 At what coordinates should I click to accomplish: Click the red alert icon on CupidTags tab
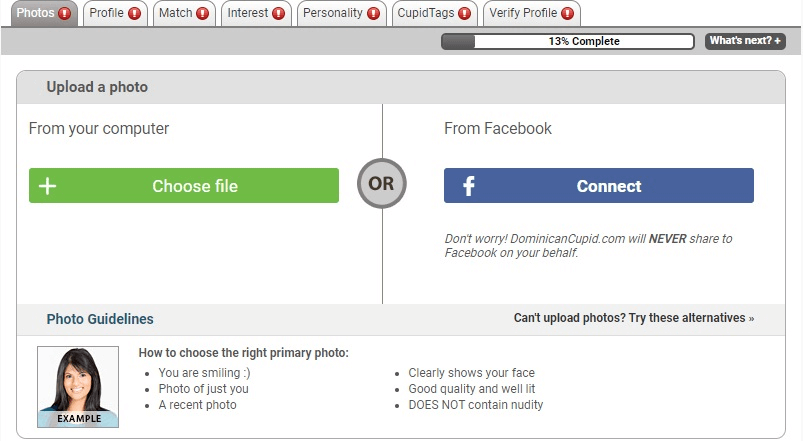pos(464,13)
